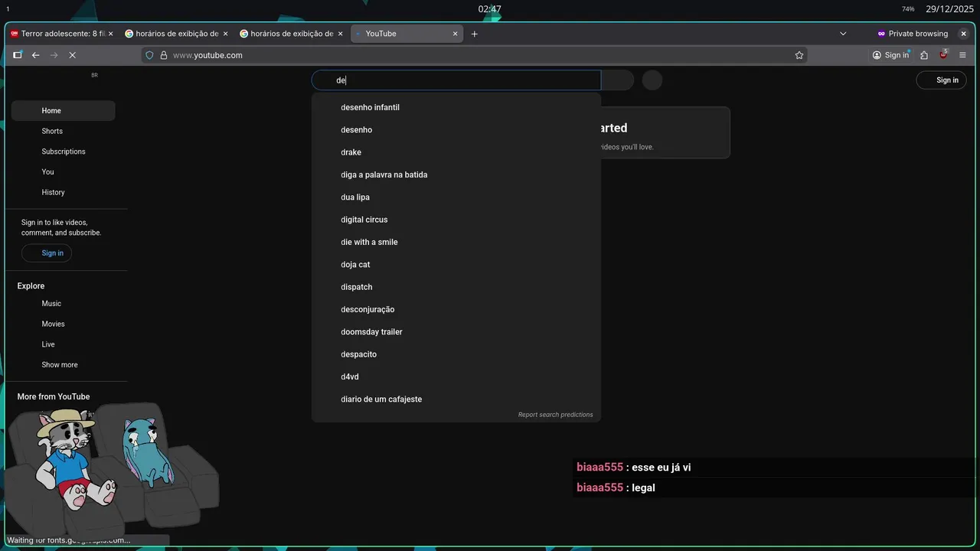
Task: Choose suggestion drake
Action: click(456, 152)
